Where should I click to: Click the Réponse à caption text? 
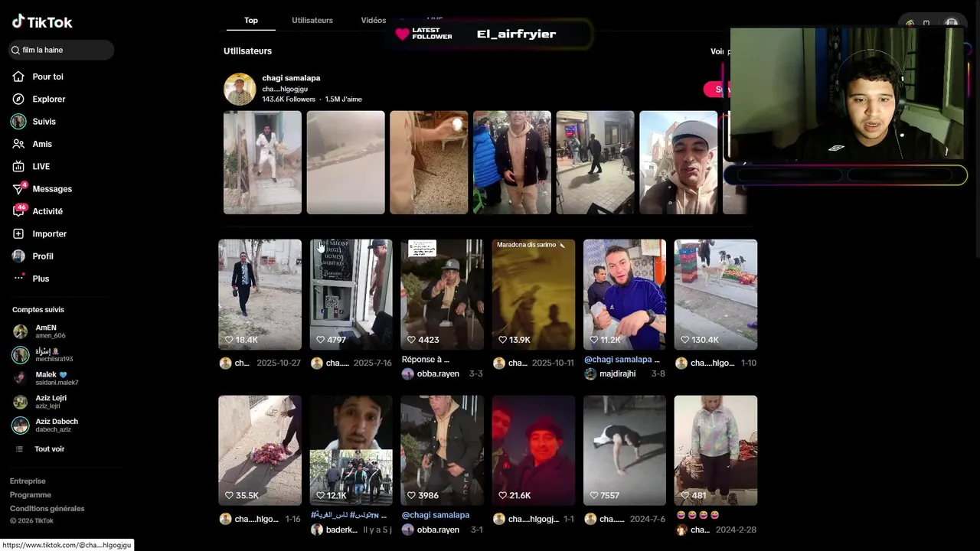click(x=426, y=360)
